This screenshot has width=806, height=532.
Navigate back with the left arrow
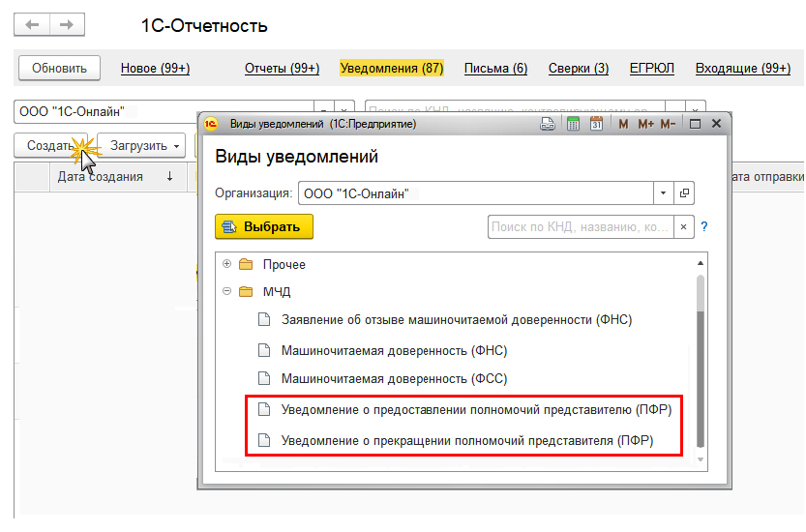pyautogui.click(x=33, y=24)
